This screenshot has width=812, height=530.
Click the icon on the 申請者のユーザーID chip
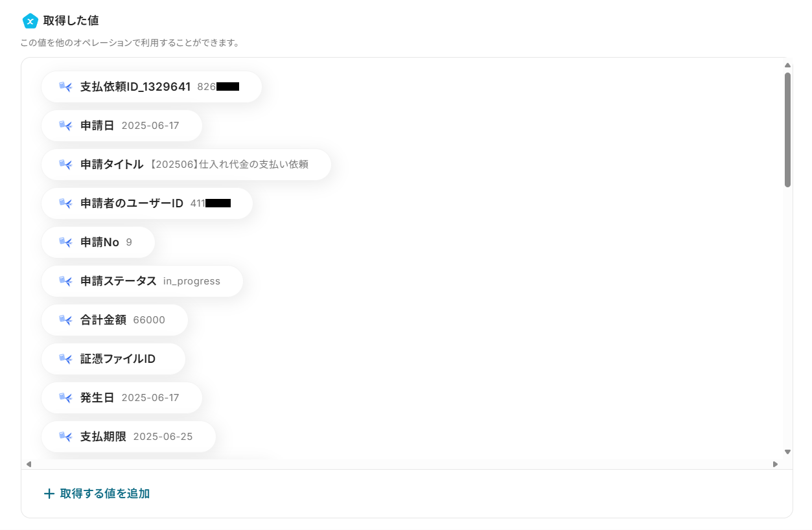tap(65, 203)
